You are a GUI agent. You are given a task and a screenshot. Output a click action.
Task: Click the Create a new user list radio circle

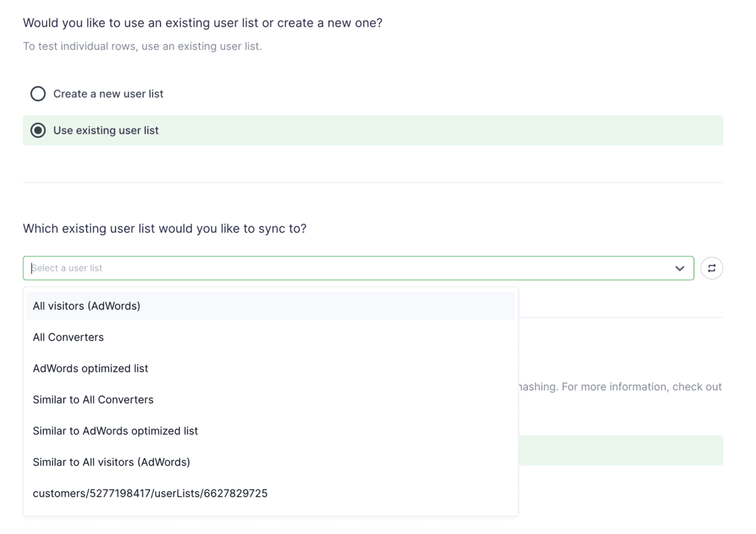point(38,94)
